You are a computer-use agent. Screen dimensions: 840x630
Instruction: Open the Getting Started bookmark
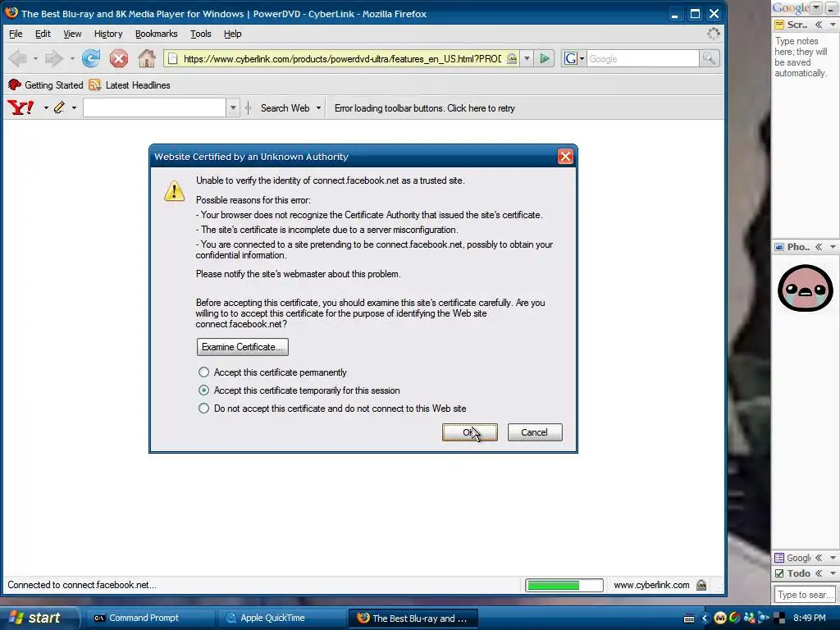click(46, 84)
